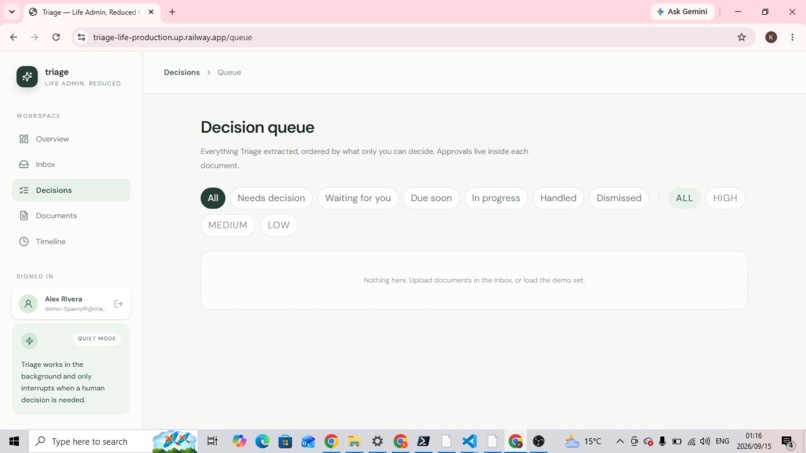Click the browser forward arrow
The height and width of the screenshot is (453, 806).
[34, 37]
